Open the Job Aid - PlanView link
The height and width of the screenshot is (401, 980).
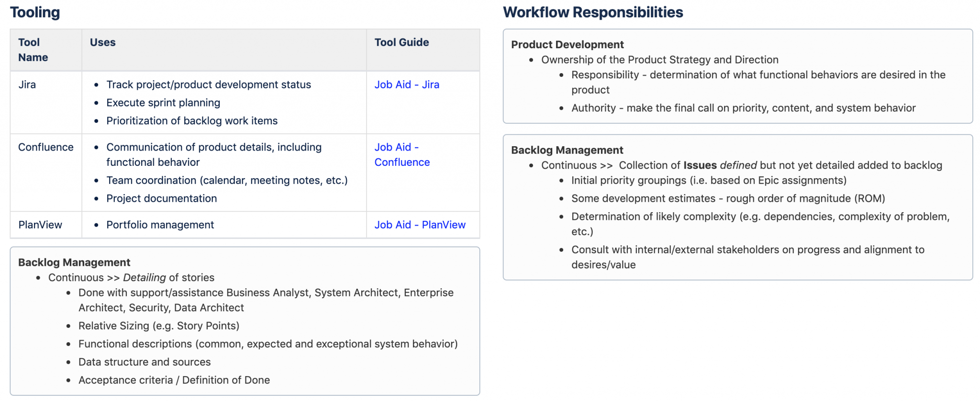tap(420, 225)
